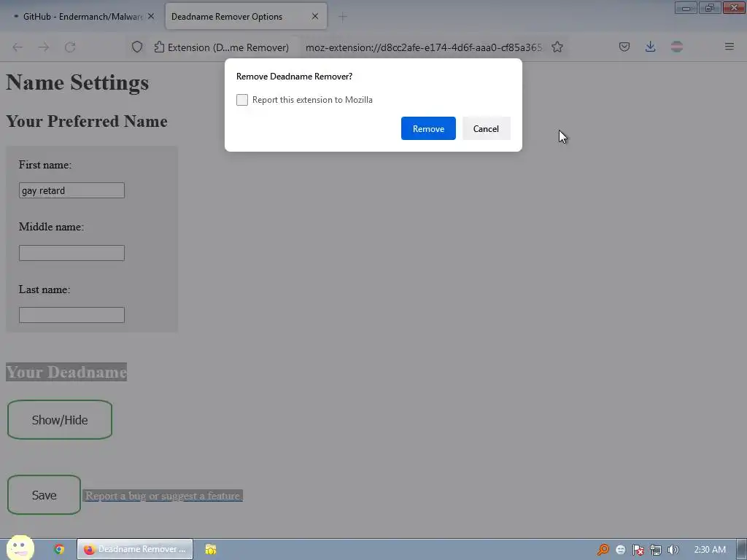Dismiss the dialog with the Cancel button
Screen dimensions: 747x560
pos(486,128)
